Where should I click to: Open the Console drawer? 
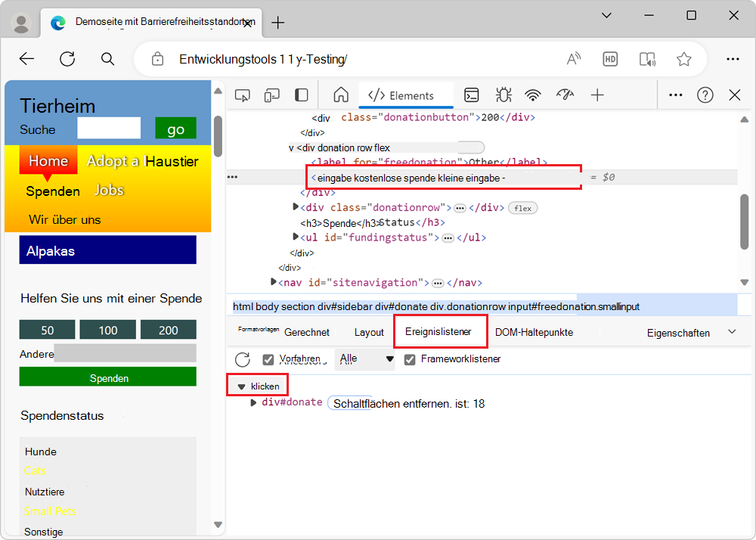click(x=472, y=95)
